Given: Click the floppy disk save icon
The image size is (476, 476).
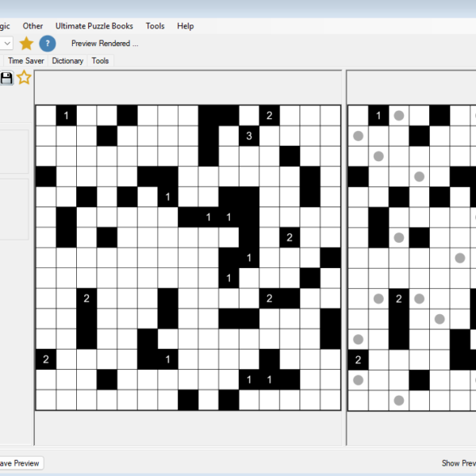Looking at the screenshot, I should coord(6,77).
